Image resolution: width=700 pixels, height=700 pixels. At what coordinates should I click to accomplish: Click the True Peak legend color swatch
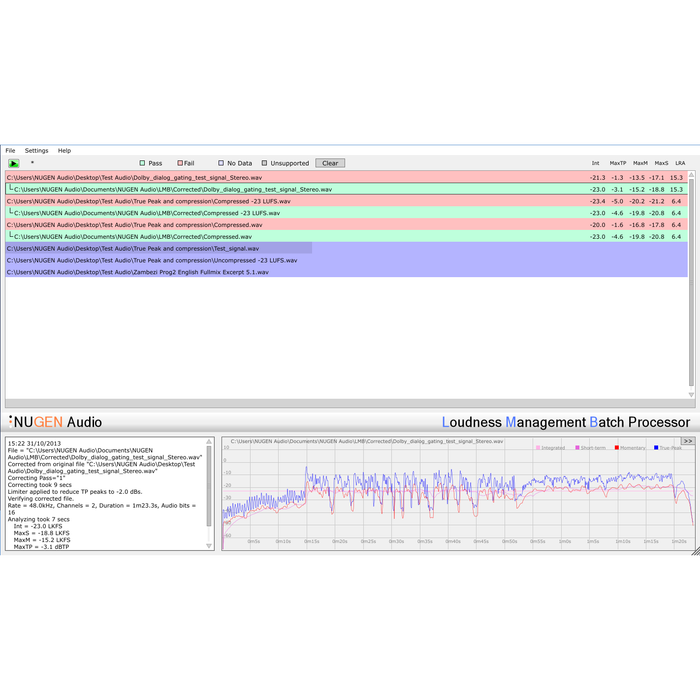[655, 448]
